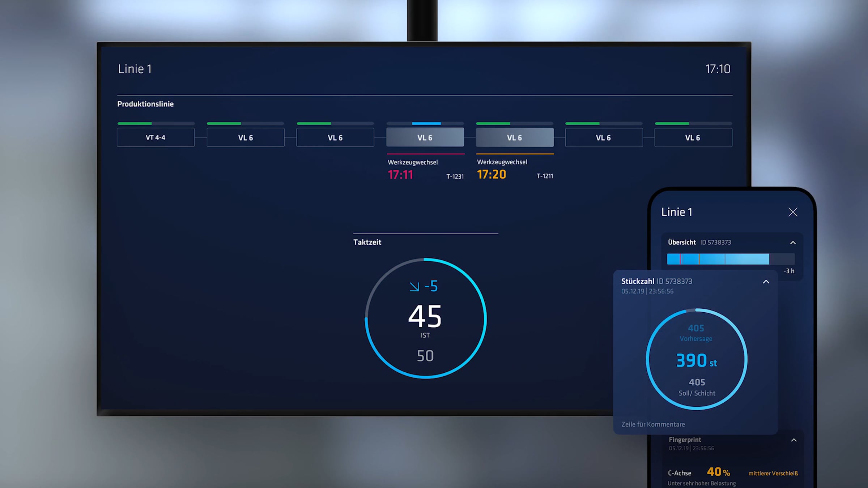Click the 17:20 Werkzeugwechsel time
This screenshot has width=868, height=488.
pyautogui.click(x=492, y=175)
